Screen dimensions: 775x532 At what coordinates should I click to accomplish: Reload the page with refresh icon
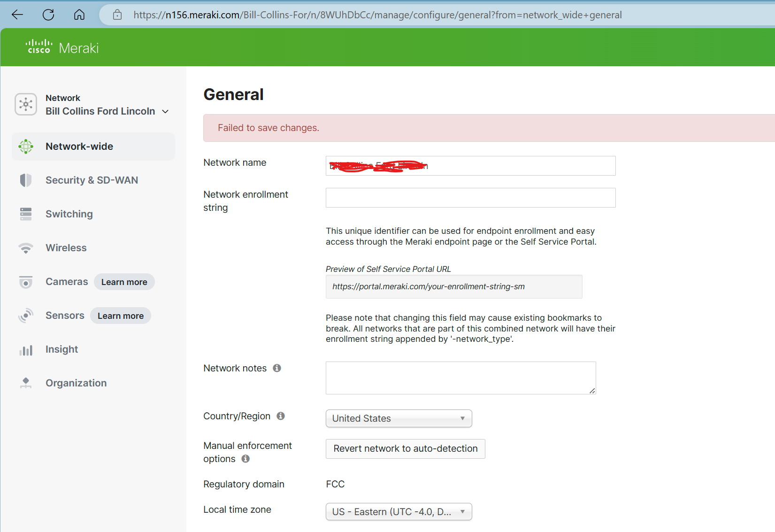tap(48, 15)
